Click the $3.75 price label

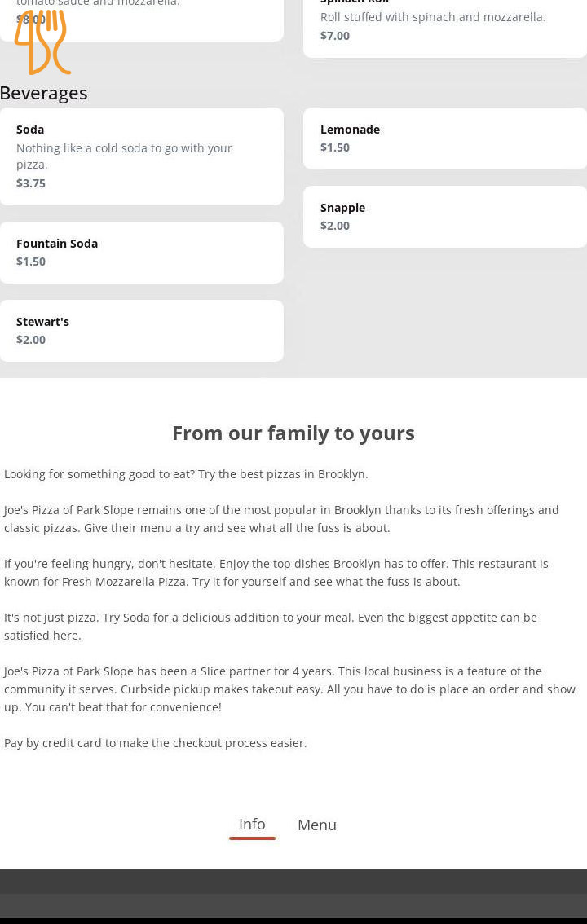(x=31, y=183)
